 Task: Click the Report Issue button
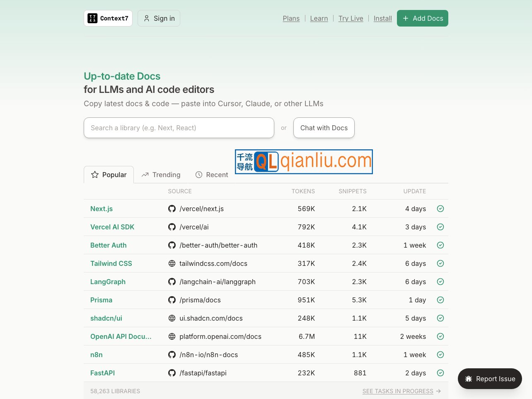pos(490,379)
